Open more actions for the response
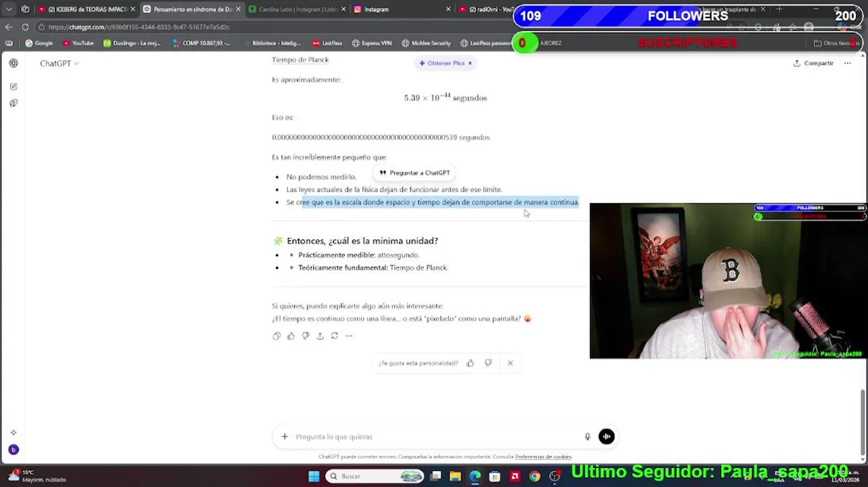Screen dimensions: 868x487 [349, 336]
